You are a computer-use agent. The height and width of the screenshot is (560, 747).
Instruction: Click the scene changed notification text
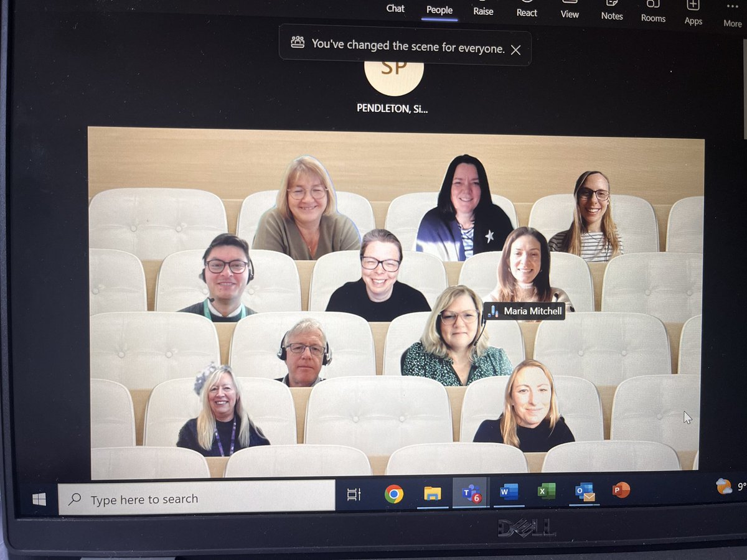pyautogui.click(x=408, y=45)
